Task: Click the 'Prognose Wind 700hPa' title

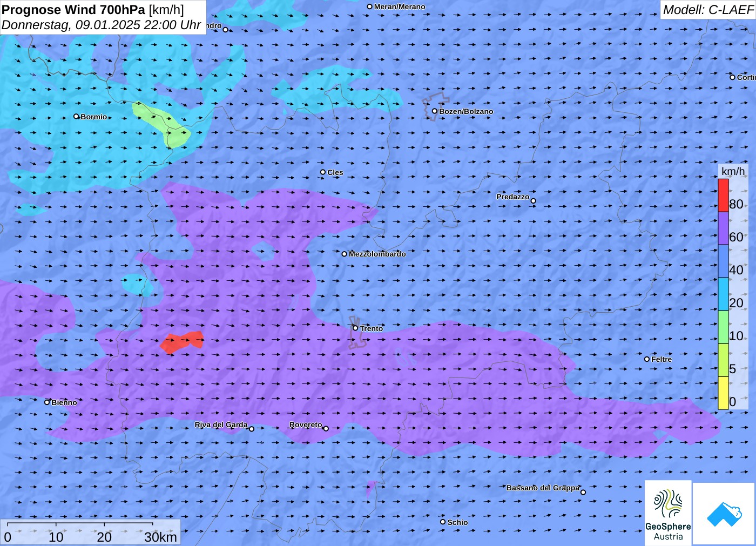Action: pos(74,10)
